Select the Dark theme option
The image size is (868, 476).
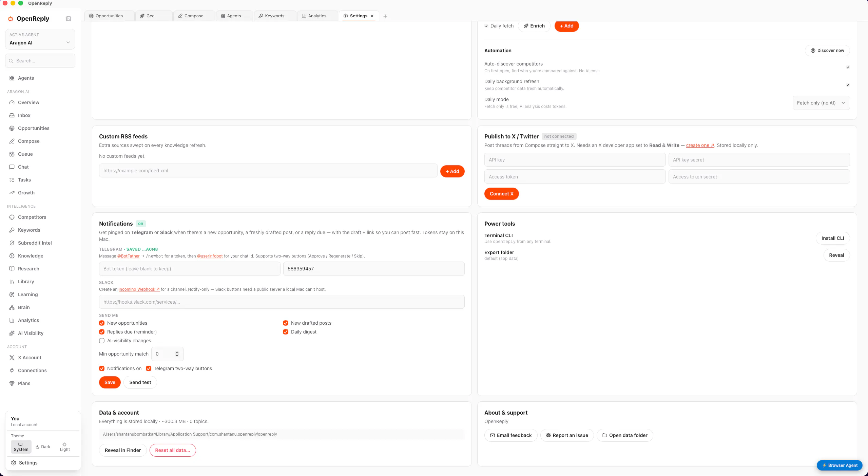click(43, 447)
